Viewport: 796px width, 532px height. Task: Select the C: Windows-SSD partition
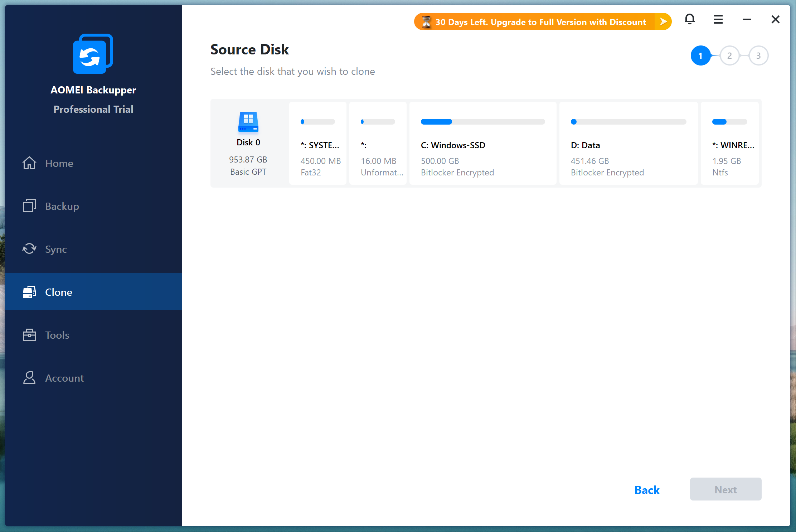[x=483, y=143]
